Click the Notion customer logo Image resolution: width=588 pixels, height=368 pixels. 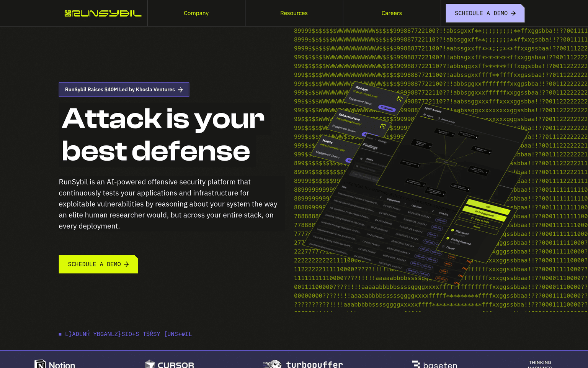click(x=55, y=364)
